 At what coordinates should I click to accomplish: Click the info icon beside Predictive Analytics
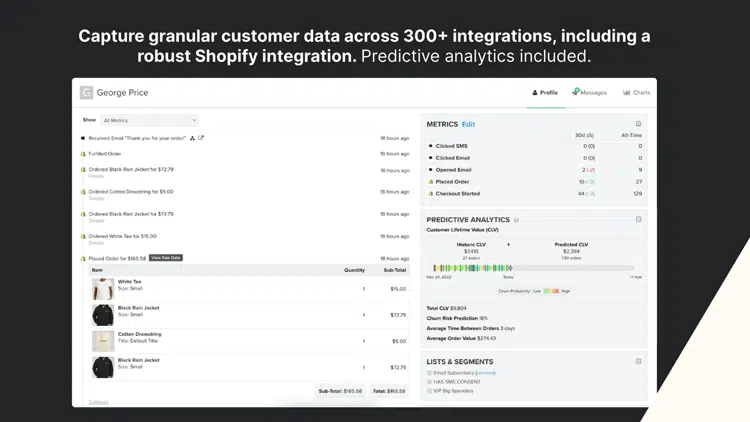click(x=516, y=220)
